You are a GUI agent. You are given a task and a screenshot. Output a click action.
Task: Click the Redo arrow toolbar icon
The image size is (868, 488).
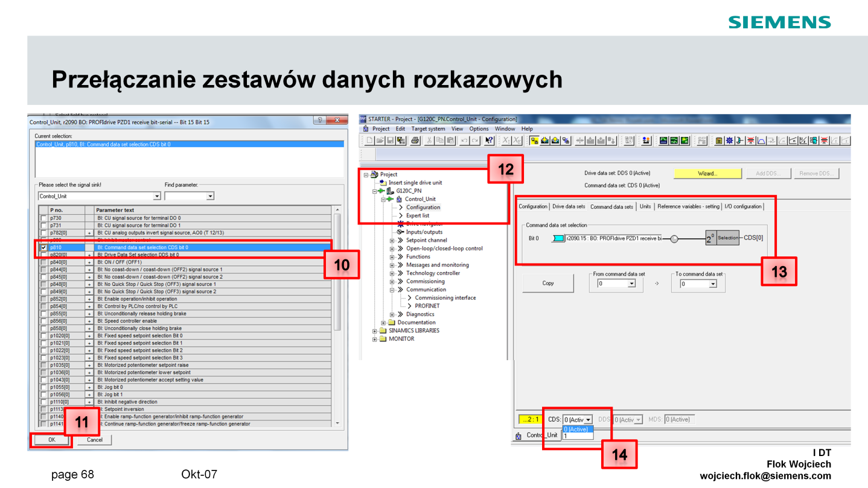475,141
